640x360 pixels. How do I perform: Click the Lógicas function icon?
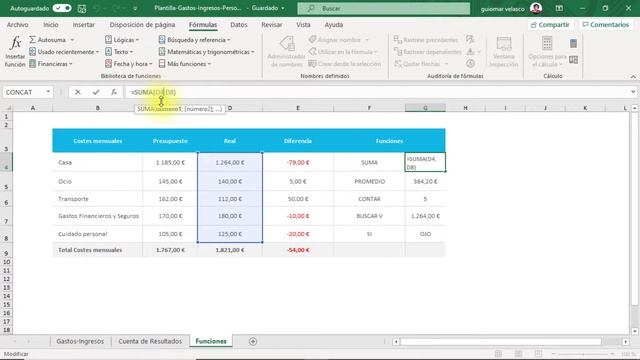pyautogui.click(x=108, y=40)
